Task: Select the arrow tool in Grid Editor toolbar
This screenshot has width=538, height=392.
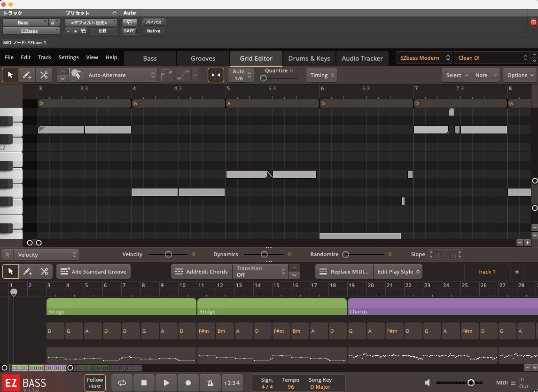Action: 10,75
